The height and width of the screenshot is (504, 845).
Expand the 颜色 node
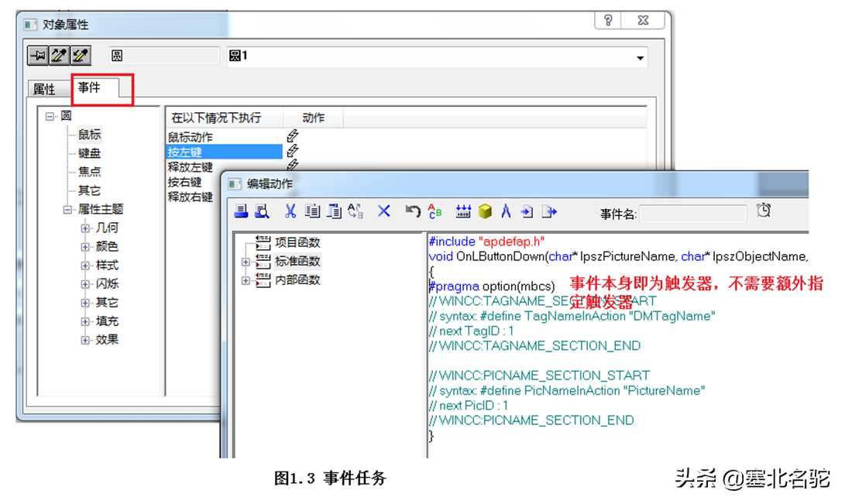[85, 247]
